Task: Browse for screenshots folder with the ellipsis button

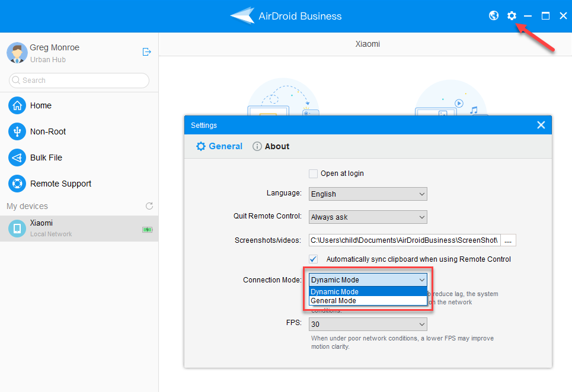Action: click(508, 240)
